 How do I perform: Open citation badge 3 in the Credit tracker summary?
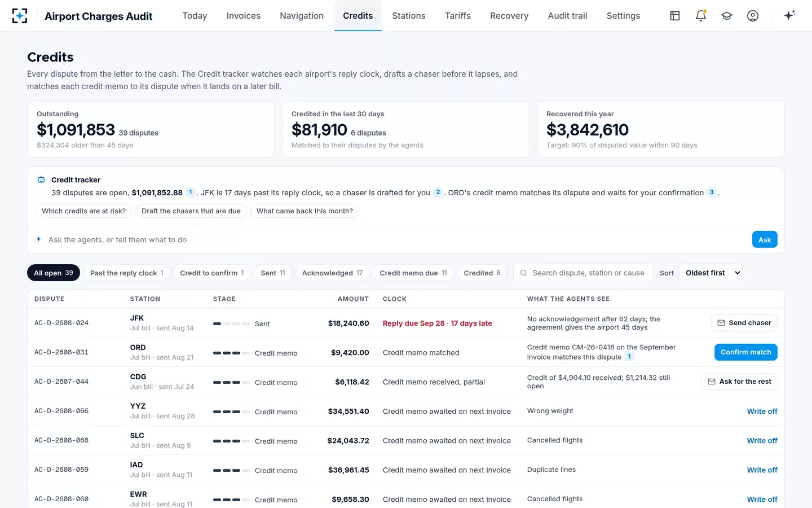point(712,192)
